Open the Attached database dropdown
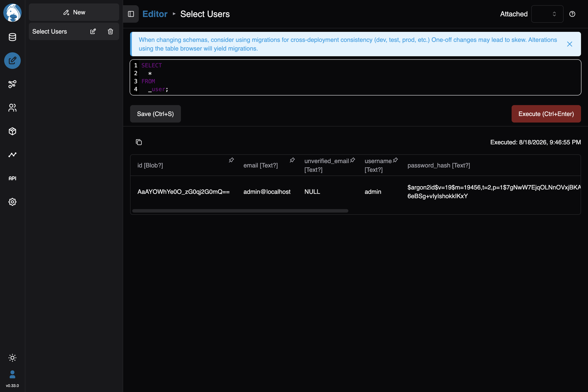 tap(547, 14)
